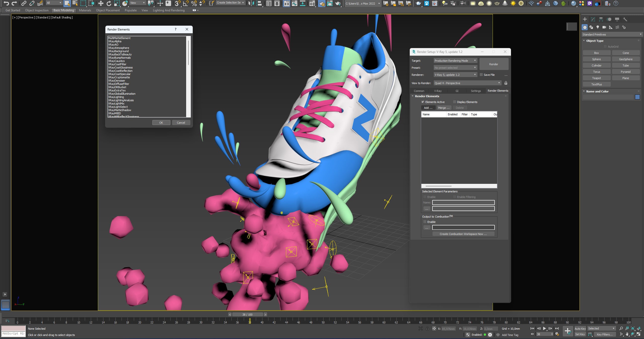Screen dimensions: 644x339
Task: Open reference coordinate View dropdown
Action: click(138, 3)
